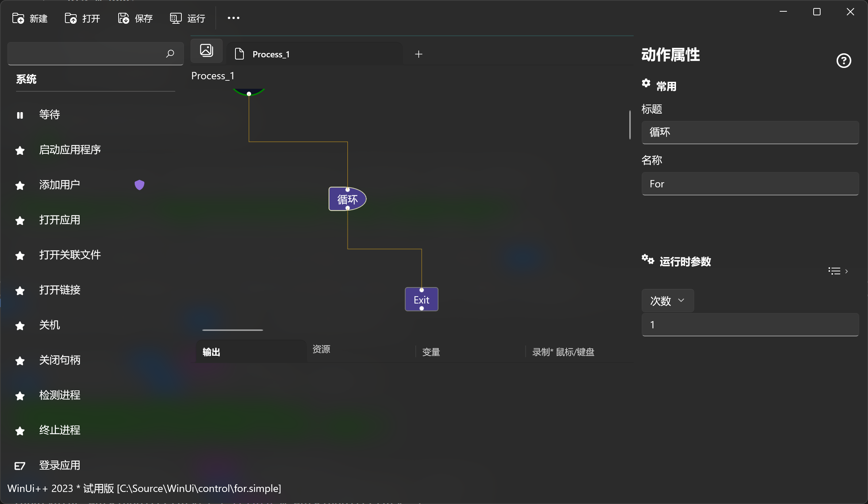868x504 pixels.
Task: Click the New file icon in toolbar
Action: [18, 18]
